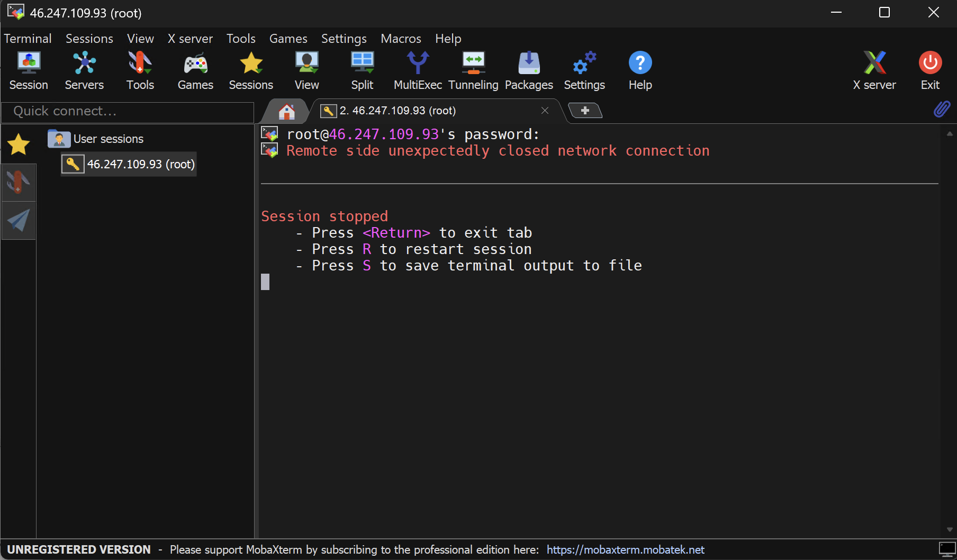Image resolution: width=957 pixels, height=560 pixels.
Task: Click the app icon in title bar
Action: (15, 12)
